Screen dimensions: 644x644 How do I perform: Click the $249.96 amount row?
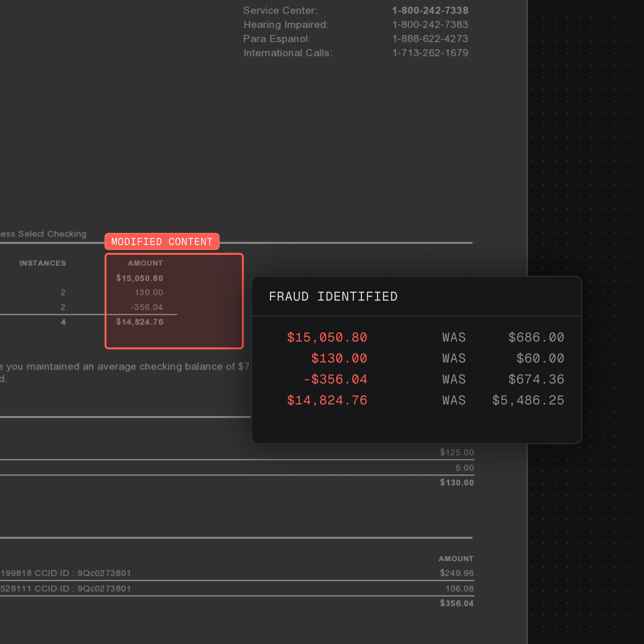(x=456, y=573)
